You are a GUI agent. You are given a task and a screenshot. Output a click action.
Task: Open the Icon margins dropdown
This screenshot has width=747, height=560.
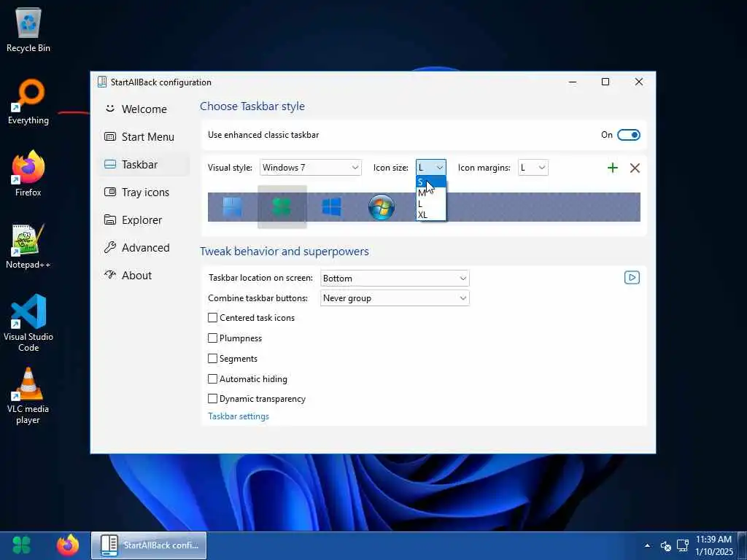pos(533,168)
